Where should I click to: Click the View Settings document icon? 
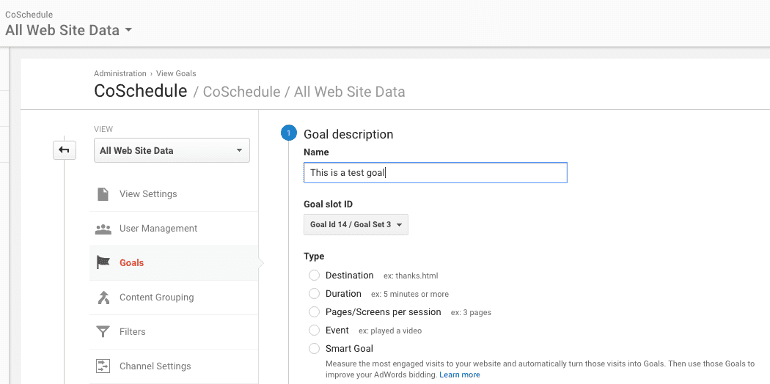[103, 194]
